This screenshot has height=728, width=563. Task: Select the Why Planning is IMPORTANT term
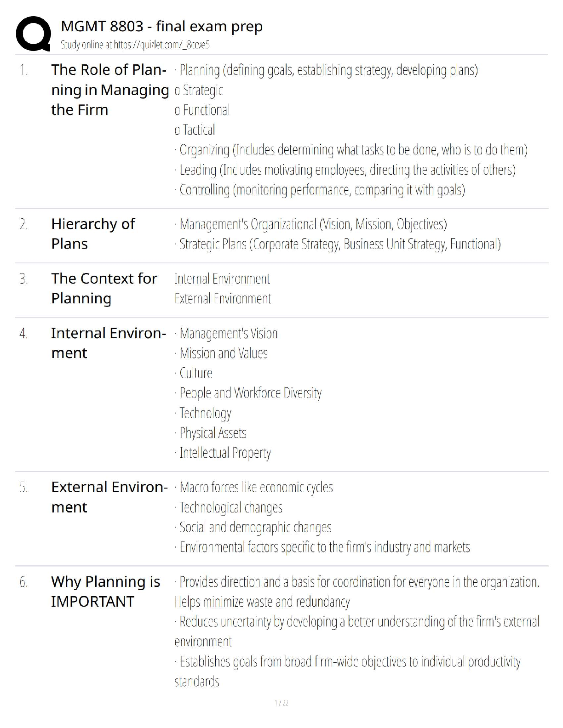[105, 591]
